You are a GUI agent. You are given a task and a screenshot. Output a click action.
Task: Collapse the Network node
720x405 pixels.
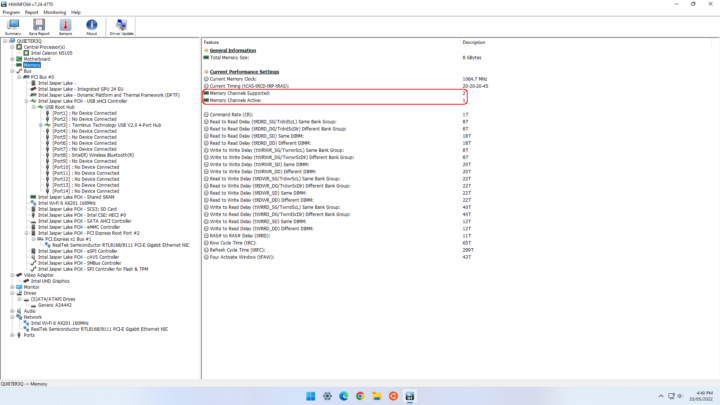click(x=12, y=317)
